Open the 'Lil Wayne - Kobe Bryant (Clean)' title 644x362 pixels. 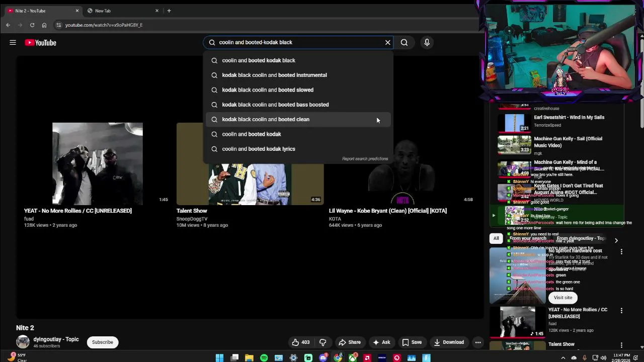(388, 211)
